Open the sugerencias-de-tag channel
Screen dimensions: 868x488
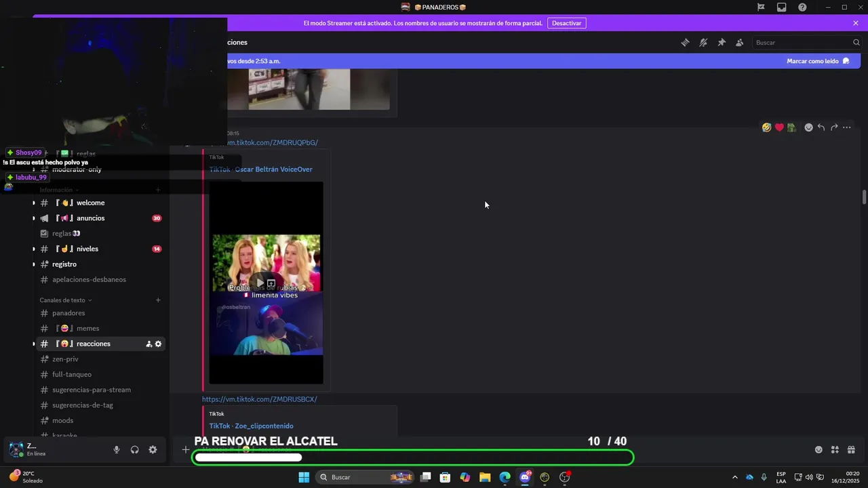(x=100, y=405)
